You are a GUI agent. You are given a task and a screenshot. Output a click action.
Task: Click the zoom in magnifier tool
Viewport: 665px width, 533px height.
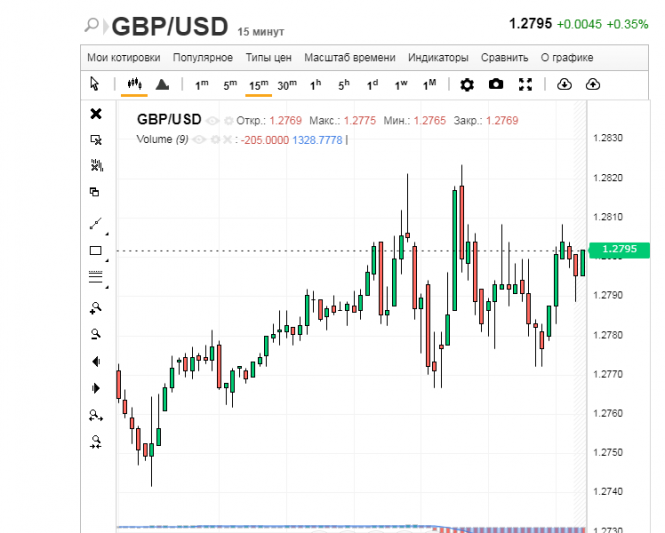tap(96, 308)
